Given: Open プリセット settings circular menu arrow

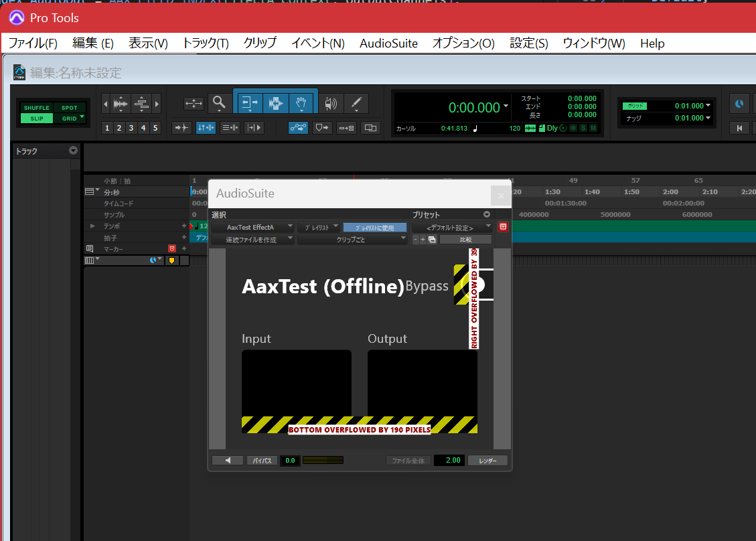Looking at the screenshot, I should click(x=487, y=214).
